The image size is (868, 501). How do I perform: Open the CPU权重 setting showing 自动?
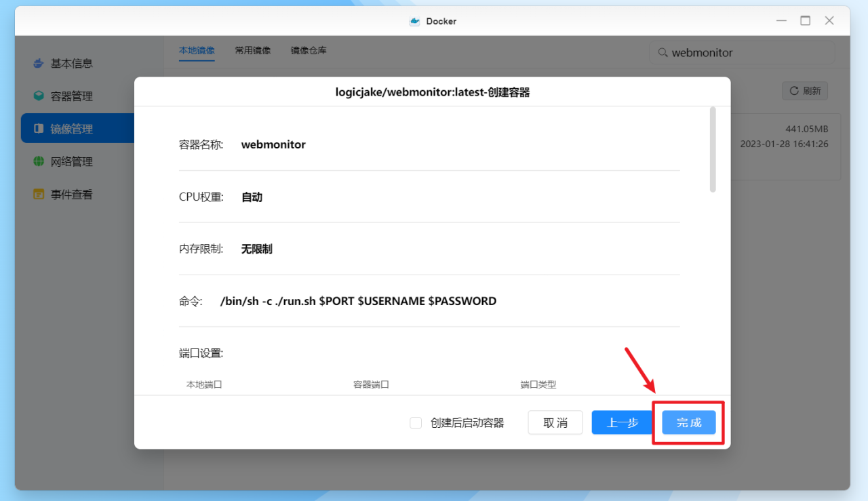pos(251,197)
